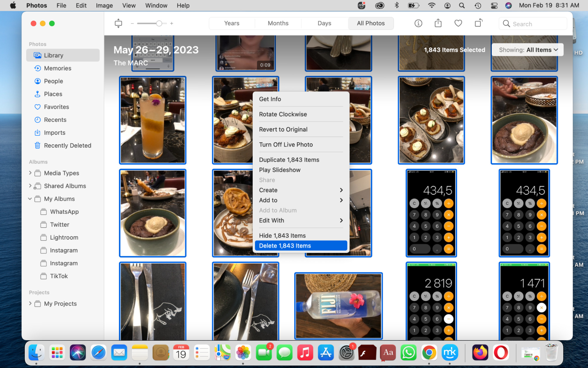Expand the My Projects folder
Screen dimensions: 588x368
click(x=30, y=304)
